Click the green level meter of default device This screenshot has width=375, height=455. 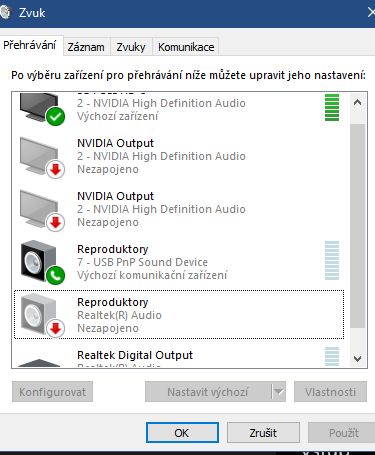tap(332, 108)
